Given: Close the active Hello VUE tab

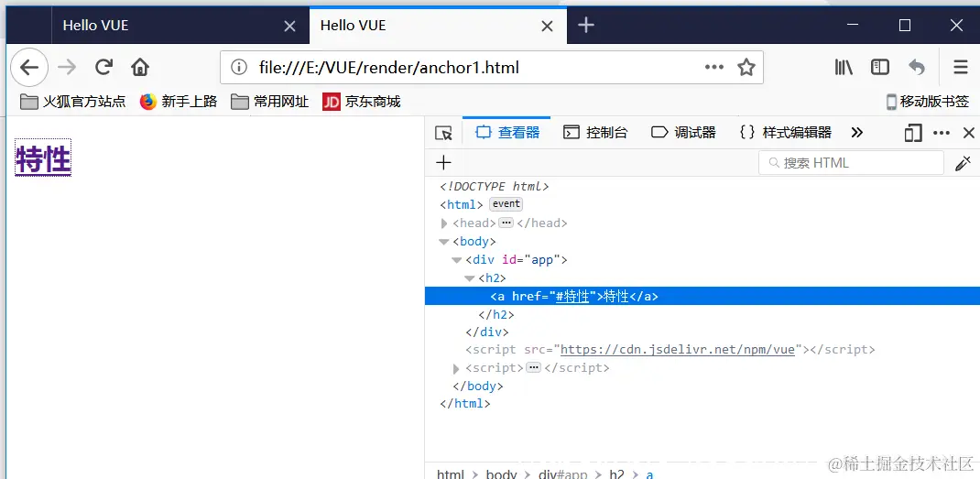Looking at the screenshot, I should (547, 27).
